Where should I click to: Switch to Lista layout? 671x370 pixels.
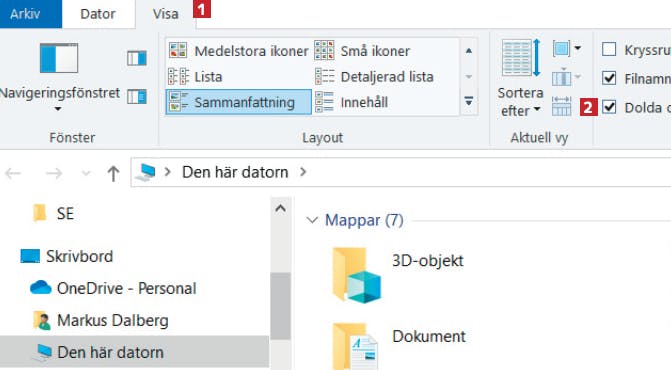tap(196, 77)
